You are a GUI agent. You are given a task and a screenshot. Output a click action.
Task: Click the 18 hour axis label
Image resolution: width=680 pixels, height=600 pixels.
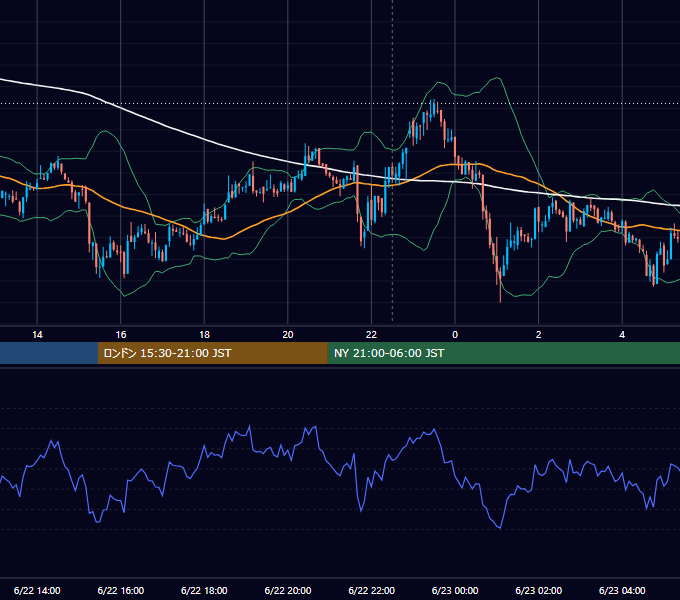tap(204, 335)
